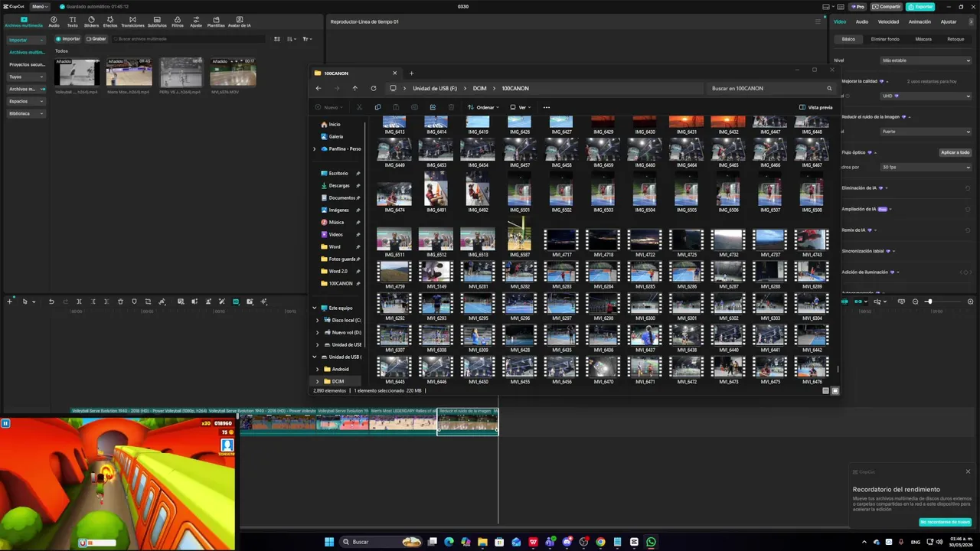Switch to the Velocidad tab
Viewport: 980px width, 551px height.
[888, 21]
